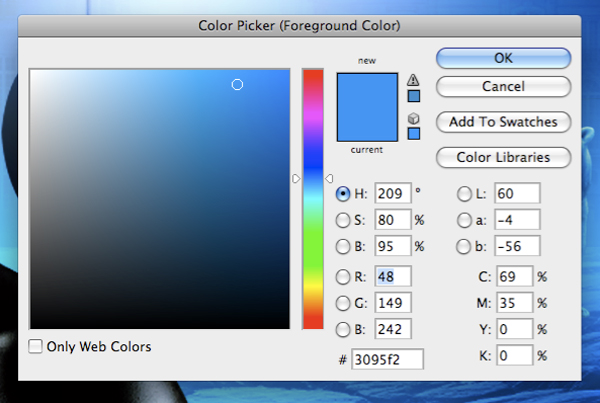This screenshot has width=600, height=403.
Task: Click the K field showing 0
Action: [515, 355]
